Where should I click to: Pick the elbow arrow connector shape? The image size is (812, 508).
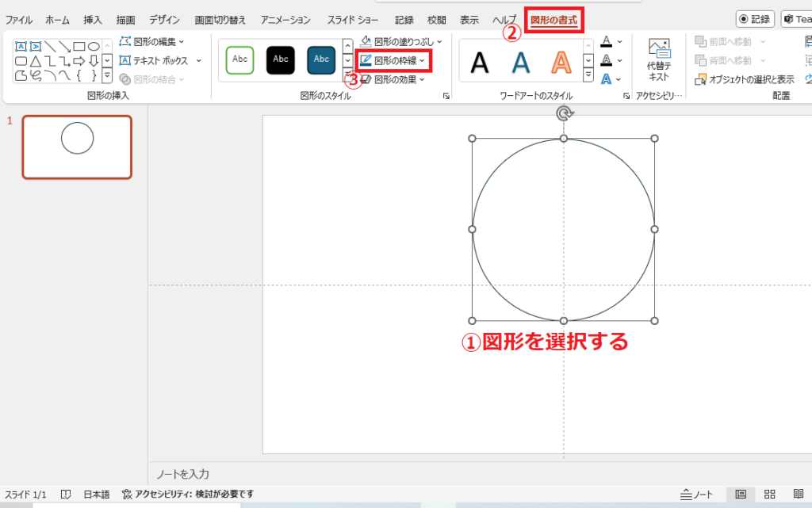[64, 61]
